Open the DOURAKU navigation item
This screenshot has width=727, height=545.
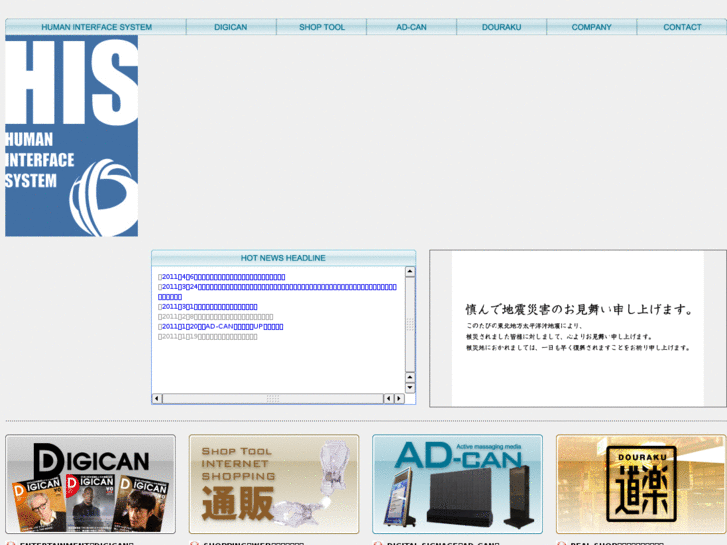click(501, 27)
